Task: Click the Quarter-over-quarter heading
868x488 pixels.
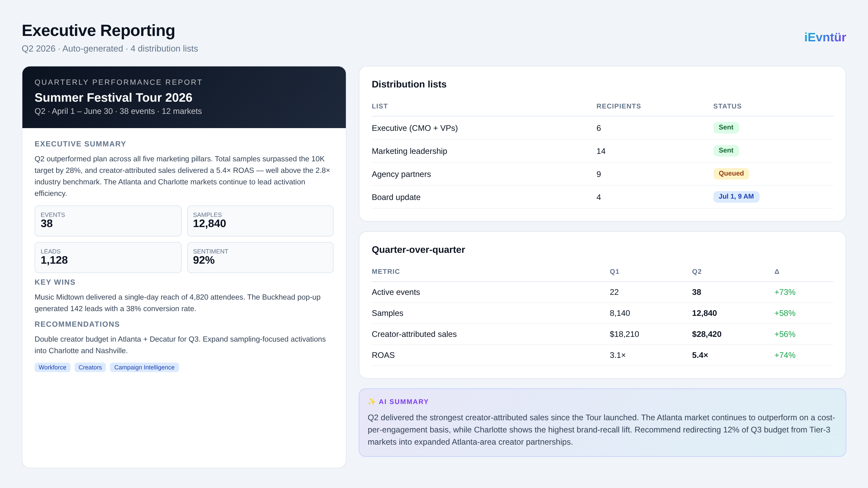Action: 418,250
